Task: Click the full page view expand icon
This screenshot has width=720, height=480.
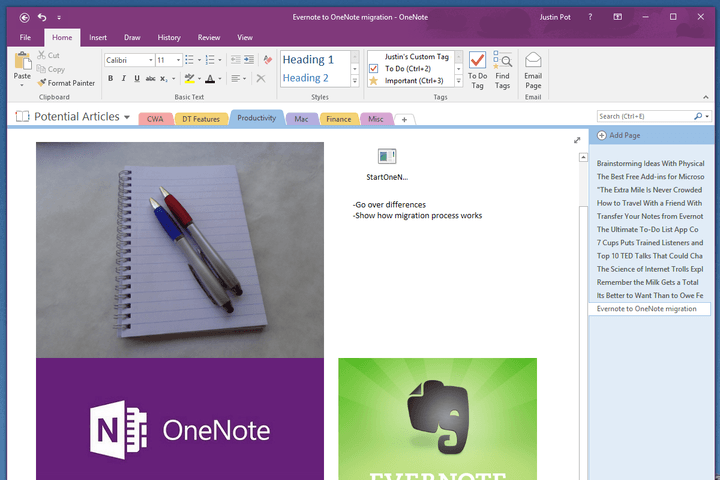Action: tap(577, 140)
